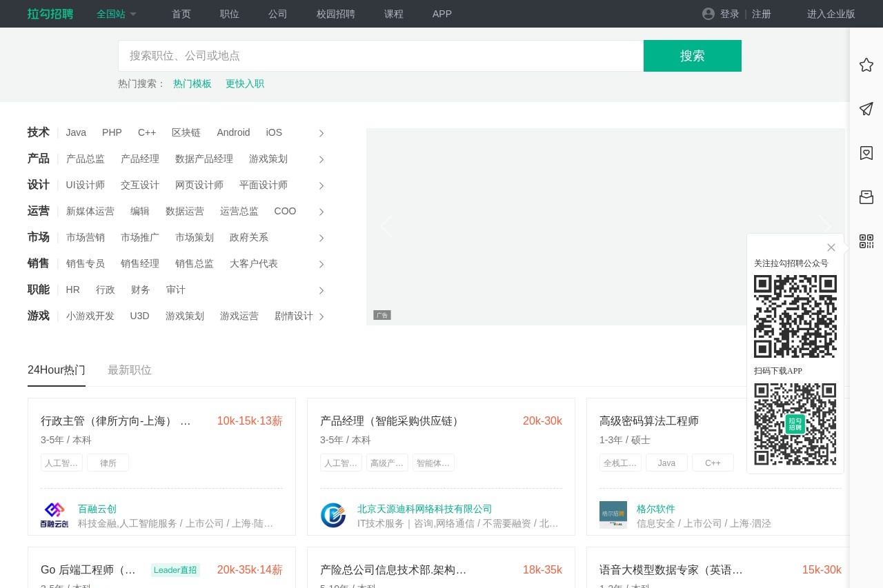The image size is (883, 588).
Task: Select 数据产品经理 link
Action: (x=204, y=159)
